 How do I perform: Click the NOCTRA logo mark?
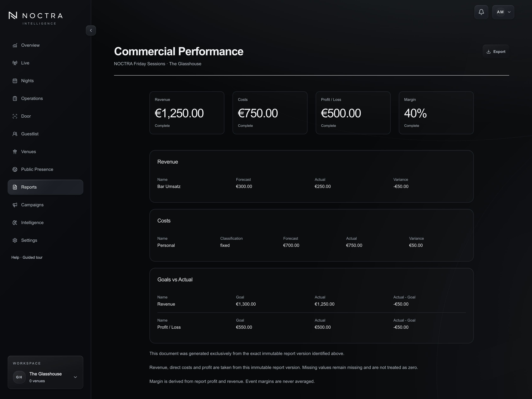coord(13,15)
